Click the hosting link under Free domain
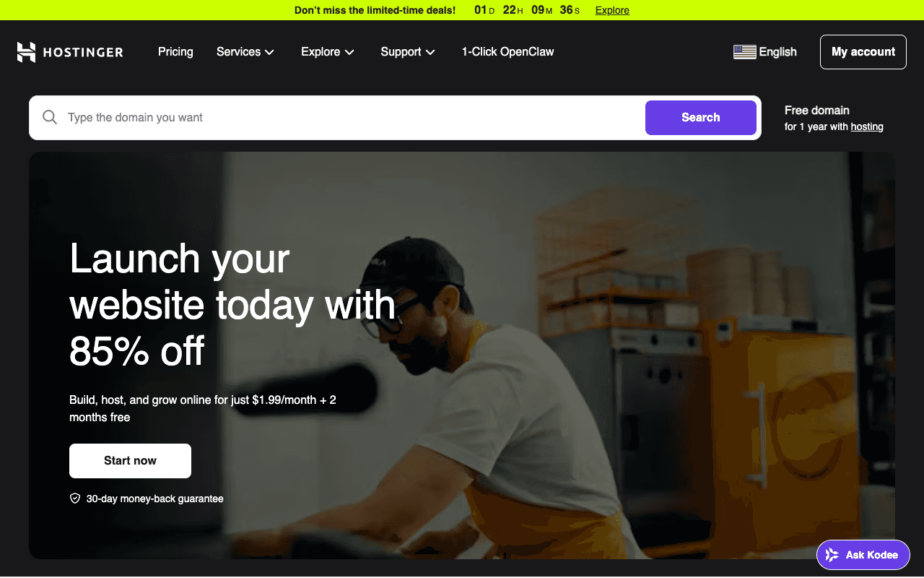The height and width of the screenshot is (578, 924). (x=867, y=126)
